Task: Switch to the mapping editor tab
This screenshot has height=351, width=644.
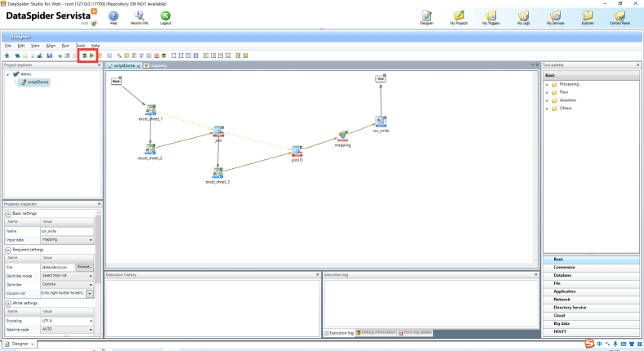Action: click(x=155, y=65)
